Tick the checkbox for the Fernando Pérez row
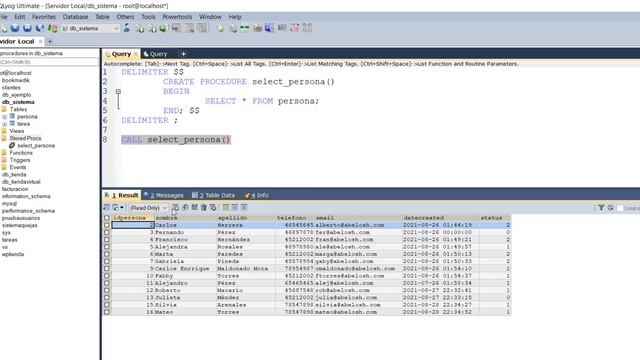Image resolution: width=640 pixels, height=360 pixels. point(107,232)
